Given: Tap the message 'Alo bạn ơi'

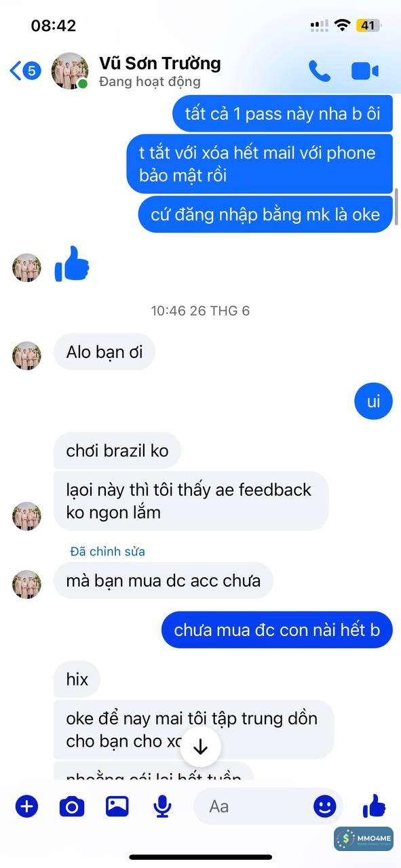Looking at the screenshot, I should coord(104,352).
